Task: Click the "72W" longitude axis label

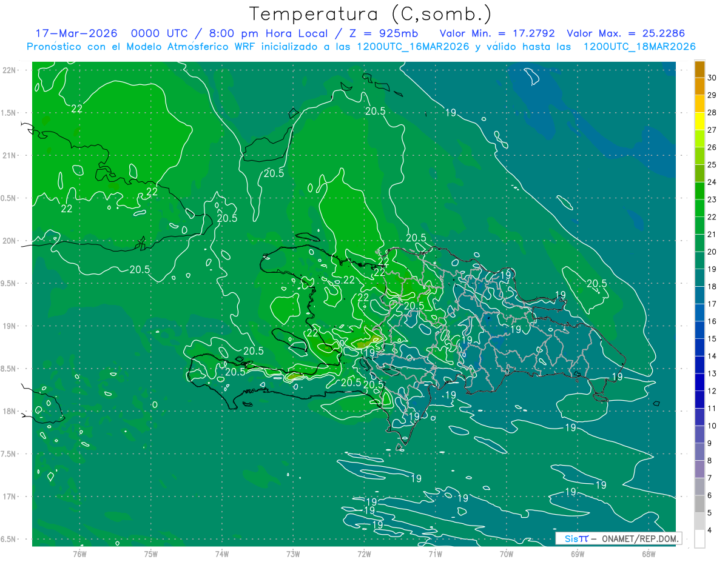Action: point(364,554)
